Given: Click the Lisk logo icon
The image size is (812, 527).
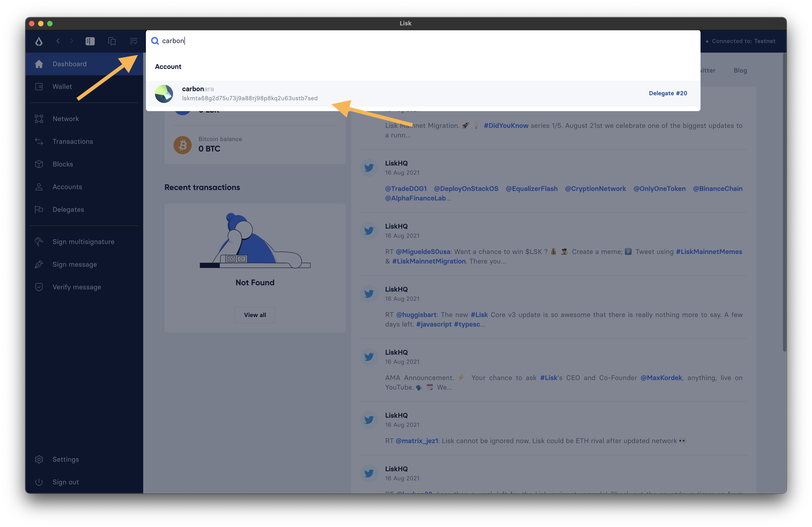Looking at the screenshot, I should [x=39, y=41].
